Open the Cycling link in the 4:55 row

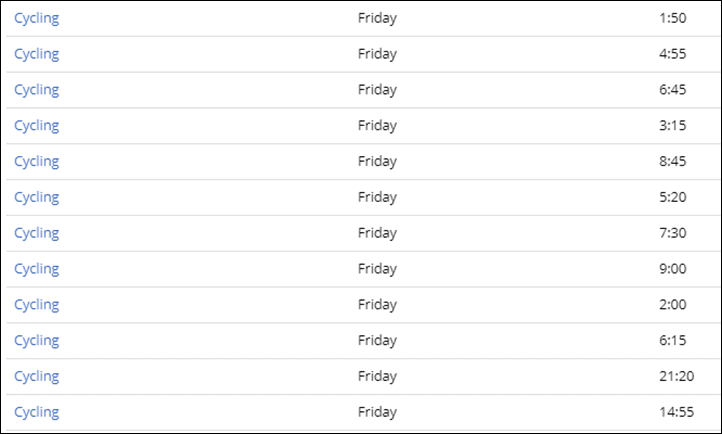point(36,54)
